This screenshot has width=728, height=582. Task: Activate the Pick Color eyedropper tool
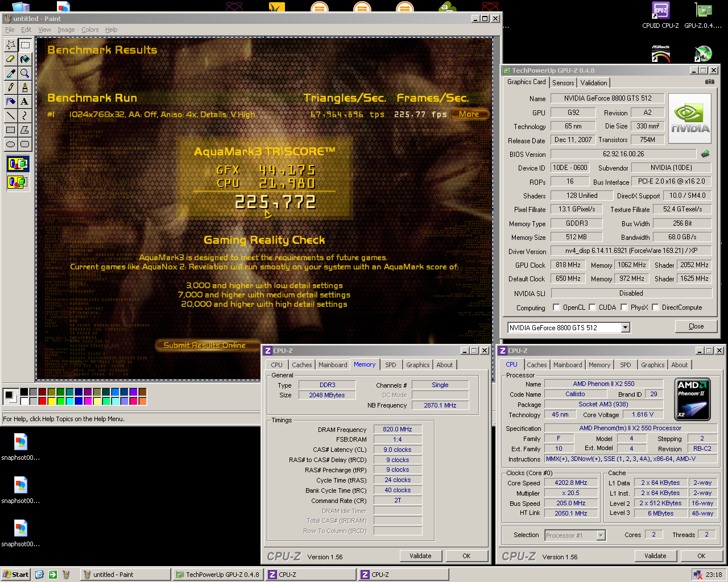coord(11,73)
